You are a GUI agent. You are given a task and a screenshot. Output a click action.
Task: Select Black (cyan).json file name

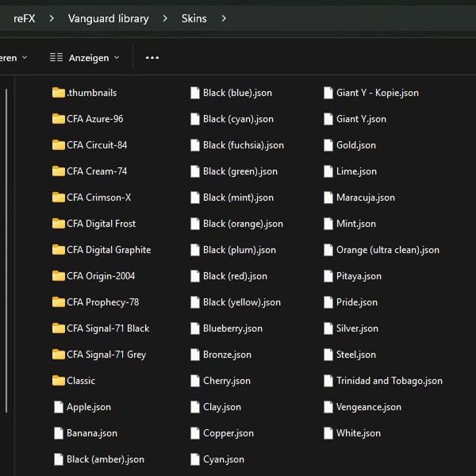point(238,119)
